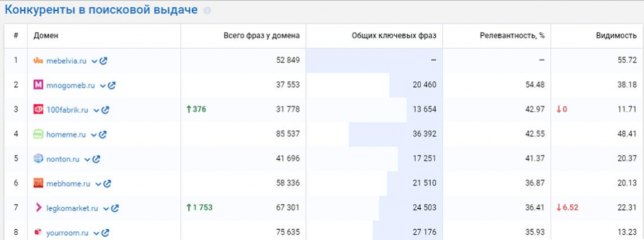Viewport: 644px width, 240px height.
Task: Open the legkomarket.ru domain link
Action: pos(72,208)
